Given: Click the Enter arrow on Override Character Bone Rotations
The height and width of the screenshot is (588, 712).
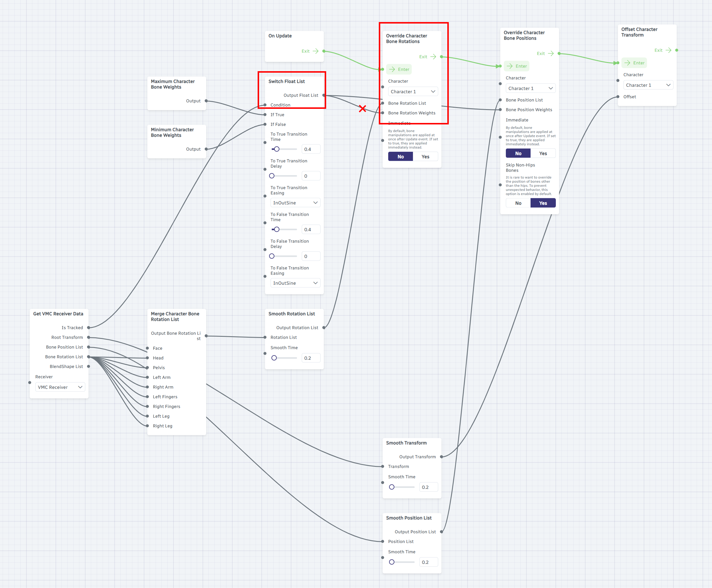Looking at the screenshot, I should click(392, 69).
